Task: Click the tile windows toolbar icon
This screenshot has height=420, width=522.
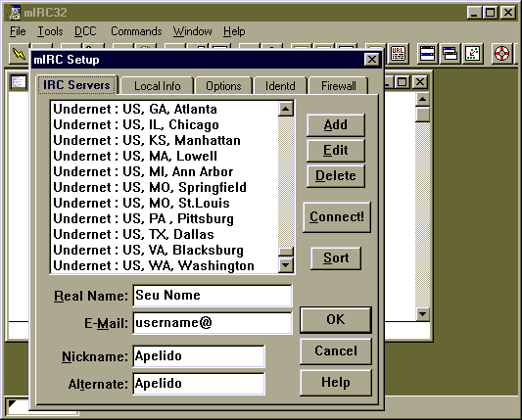Action: [427, 54]
